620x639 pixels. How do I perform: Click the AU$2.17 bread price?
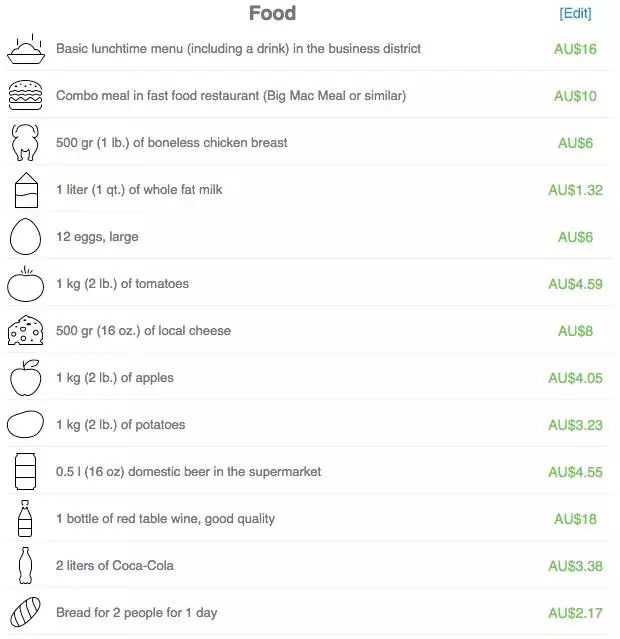(x=575, y=612)
